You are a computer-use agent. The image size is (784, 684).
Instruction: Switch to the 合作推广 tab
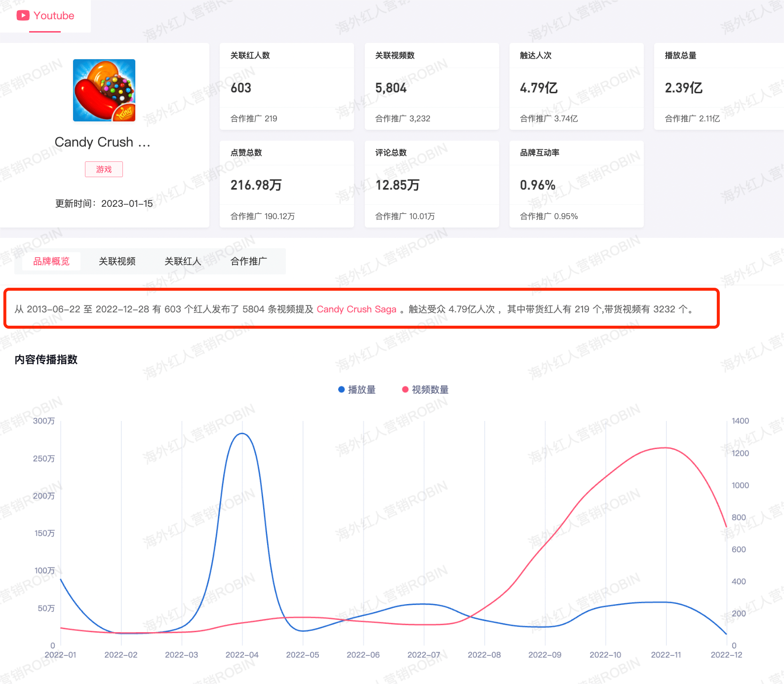point(249,261)
